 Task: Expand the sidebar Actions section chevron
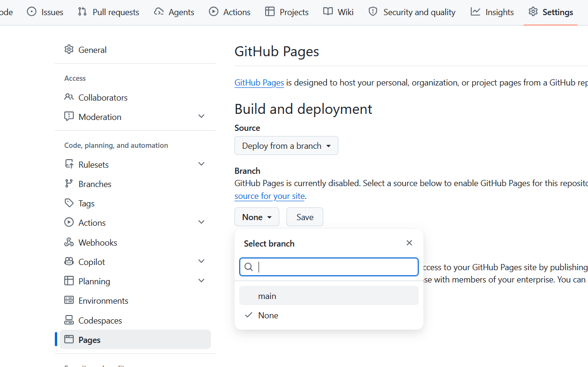pos(201,222)
